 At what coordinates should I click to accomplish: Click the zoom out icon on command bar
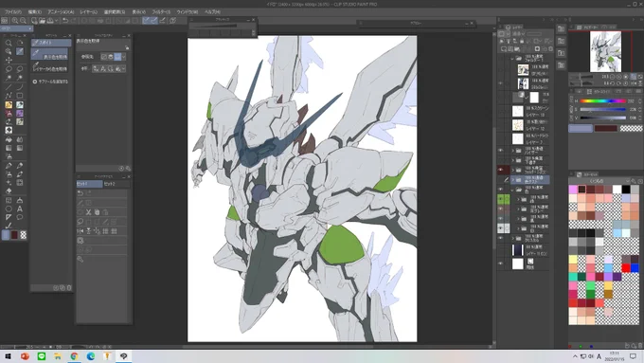point(23,21)
